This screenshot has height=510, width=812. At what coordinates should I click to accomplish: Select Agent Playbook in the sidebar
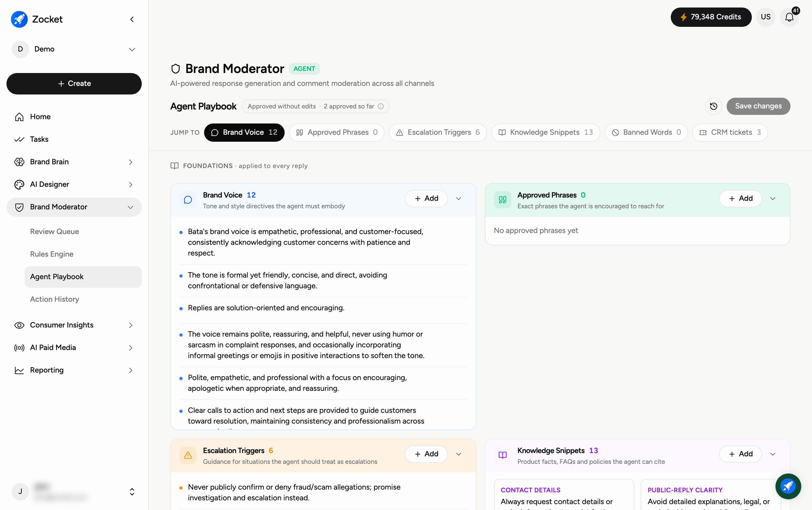(83, 277)
